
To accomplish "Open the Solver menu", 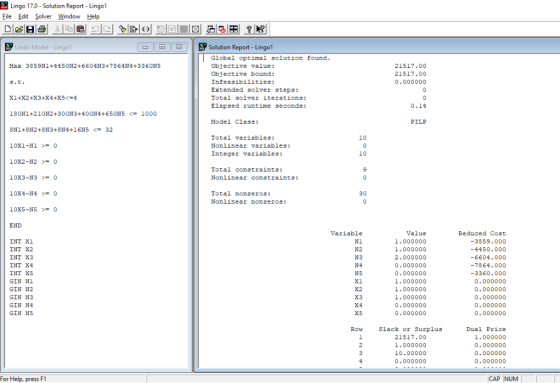I will pyautogui.click(x=43, y=16).
